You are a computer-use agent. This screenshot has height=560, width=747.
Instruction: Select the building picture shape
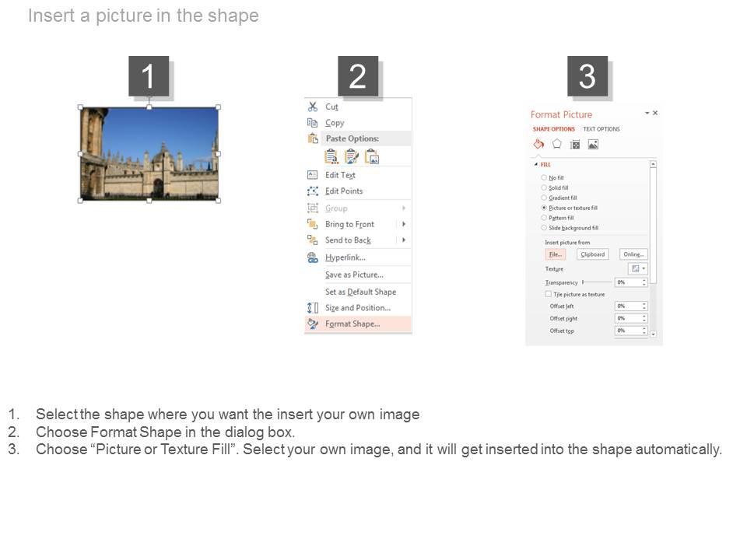149,154
